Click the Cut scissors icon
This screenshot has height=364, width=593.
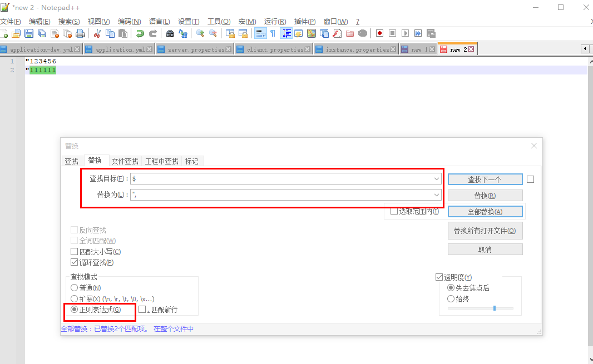click(x=97, y=34)
